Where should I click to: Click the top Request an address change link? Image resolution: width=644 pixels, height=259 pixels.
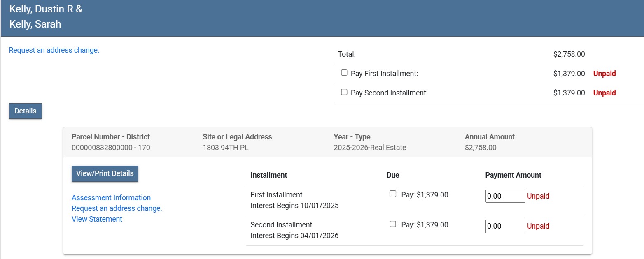(x=54, y=50)
